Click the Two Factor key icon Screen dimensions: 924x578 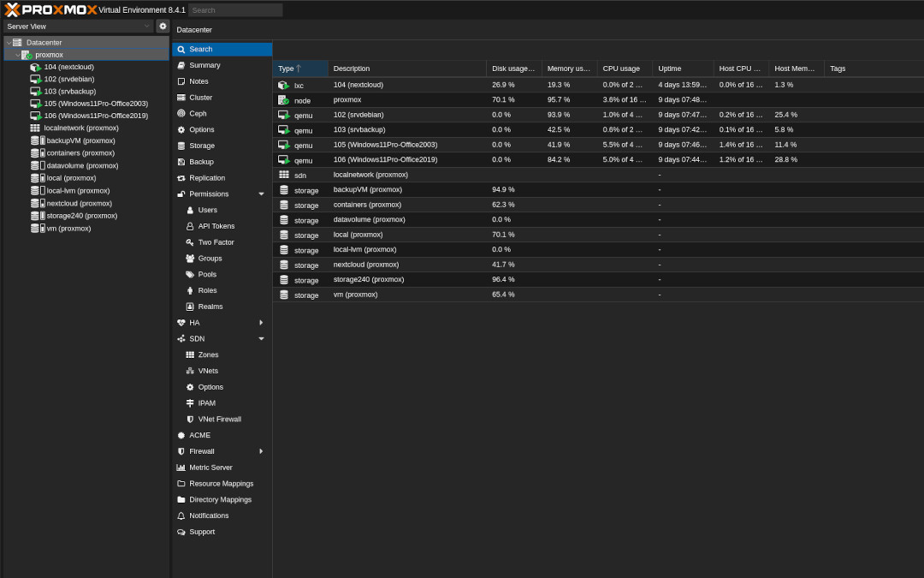pyautogui.click(x=190, y=242)
